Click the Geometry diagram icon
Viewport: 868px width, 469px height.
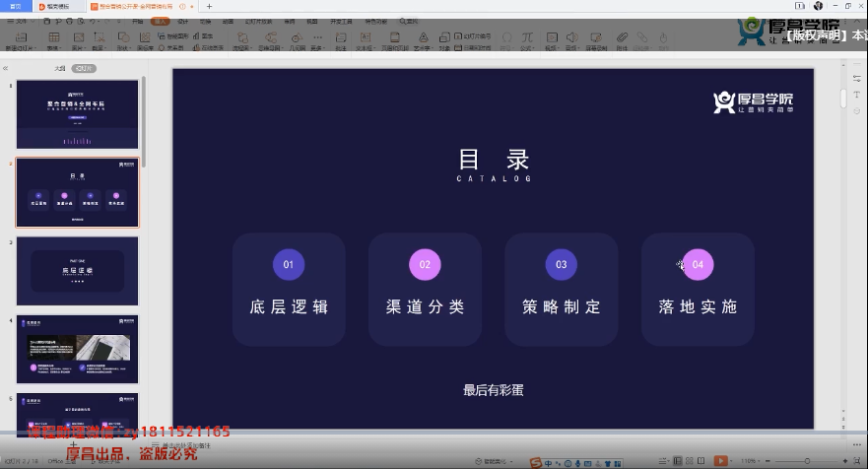pyautogui.click(x=297, y=38)
